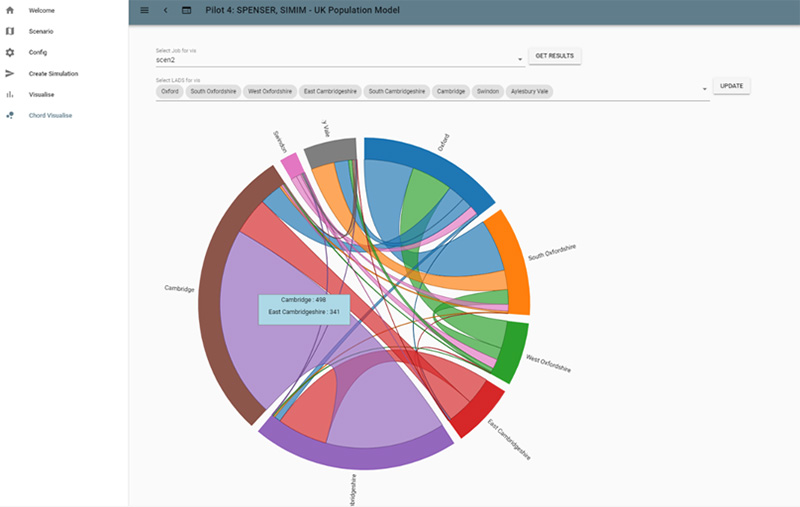Viewport: 800px width, 507px height.
Task: Go back using the header chevron
Action: pyautogui.click(x=165, y=10)
